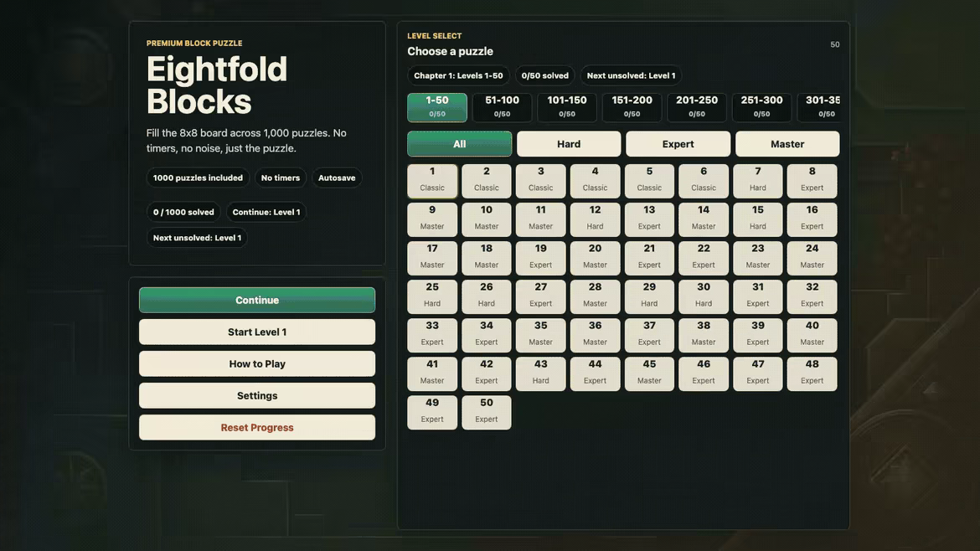Open level 2 Classic puzzle

pyautogui.click(x=487, y=181)
